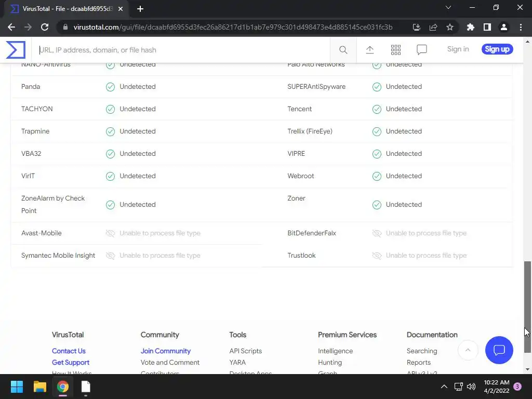This screenshot has width=532, height=399.
Task: Focus the URL, IP, hash search field
Action: [x=181, y=50]
